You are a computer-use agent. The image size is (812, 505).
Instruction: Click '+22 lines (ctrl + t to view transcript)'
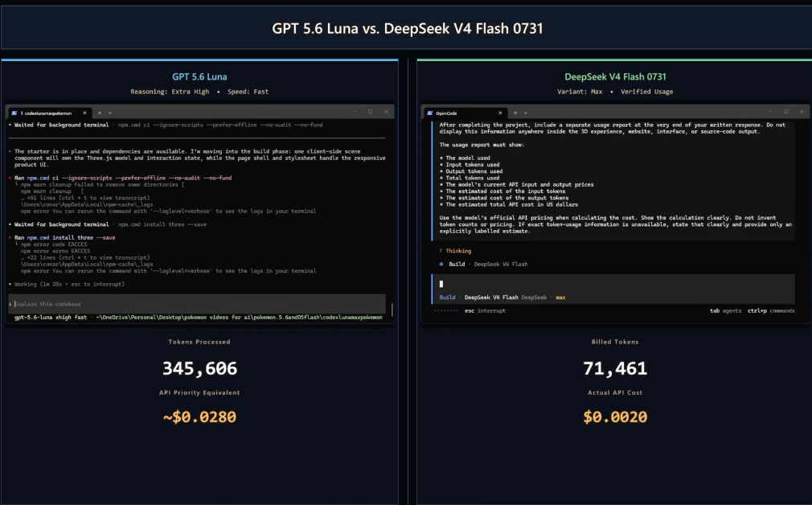pos(85,257)
